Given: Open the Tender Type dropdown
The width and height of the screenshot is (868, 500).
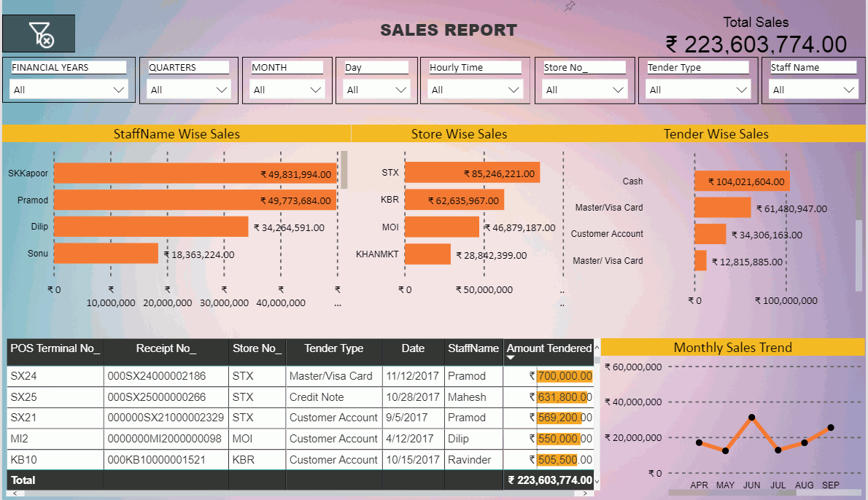Looking at the screenshot, I should tap(697, 90).
